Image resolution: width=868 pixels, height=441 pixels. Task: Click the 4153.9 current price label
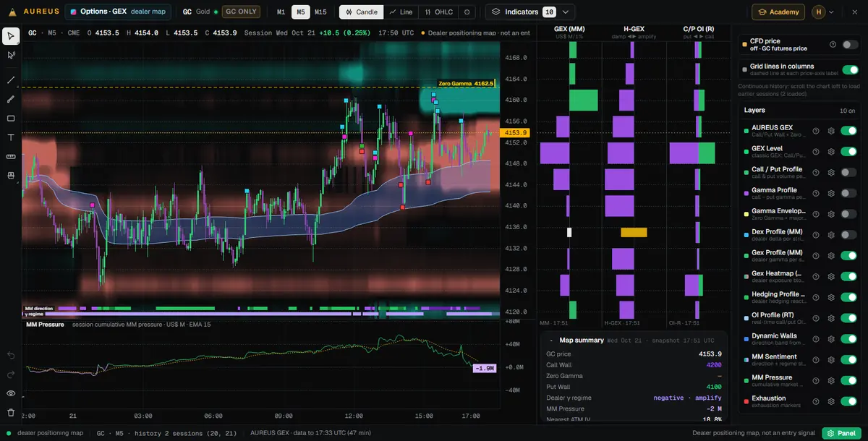point(516,133)
